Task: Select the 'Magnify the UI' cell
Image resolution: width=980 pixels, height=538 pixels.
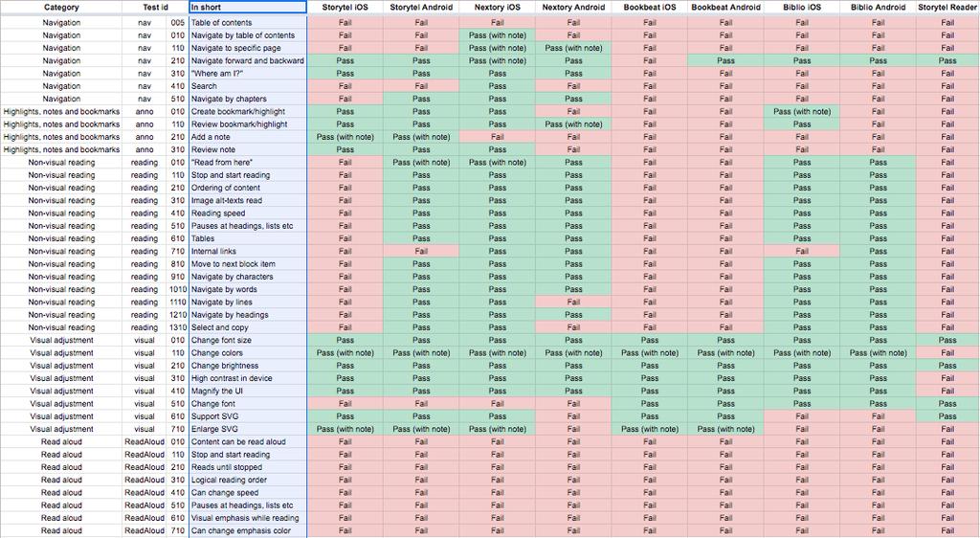Action: pos(248,392)
